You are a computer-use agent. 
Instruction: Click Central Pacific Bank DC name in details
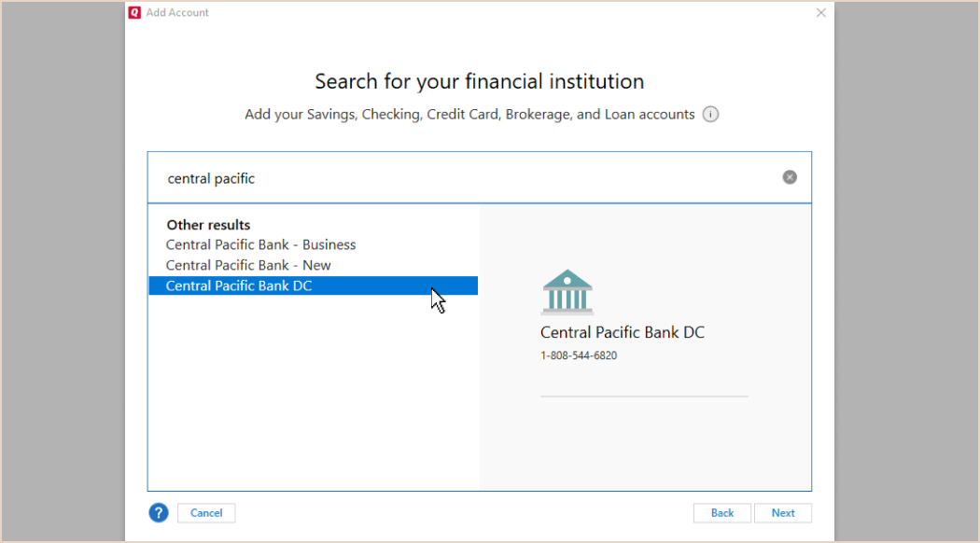coord(623,332)
